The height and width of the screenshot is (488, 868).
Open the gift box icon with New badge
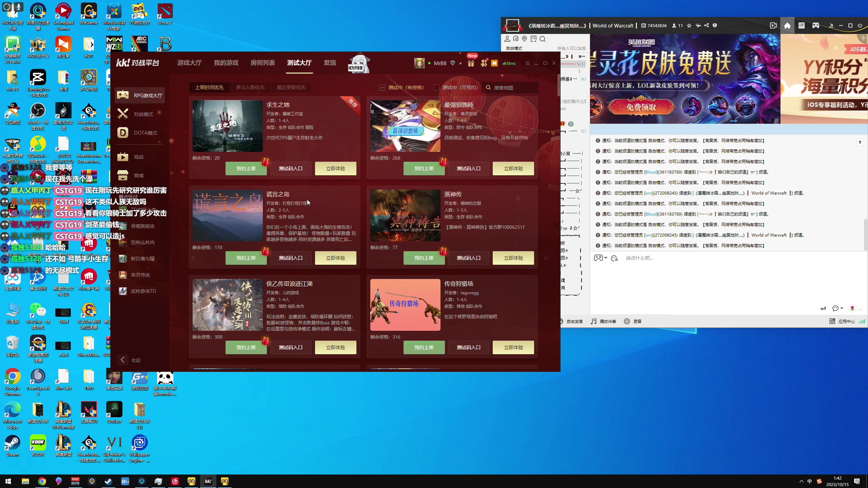tap(471, 63)
